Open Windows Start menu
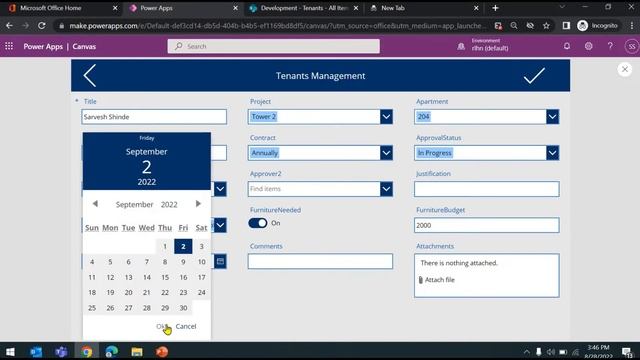The height and width of the screenshot is (360, 640). coord(11,351)
